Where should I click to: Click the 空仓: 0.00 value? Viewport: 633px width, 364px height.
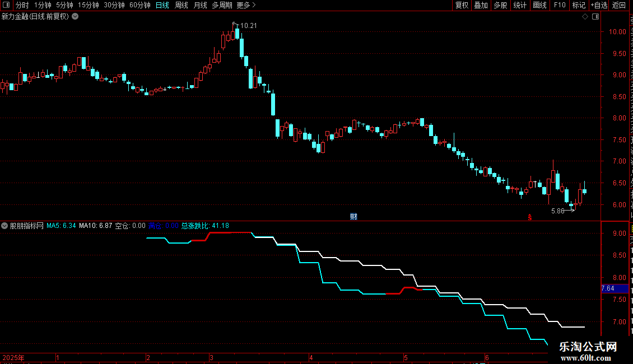[131, 226]
